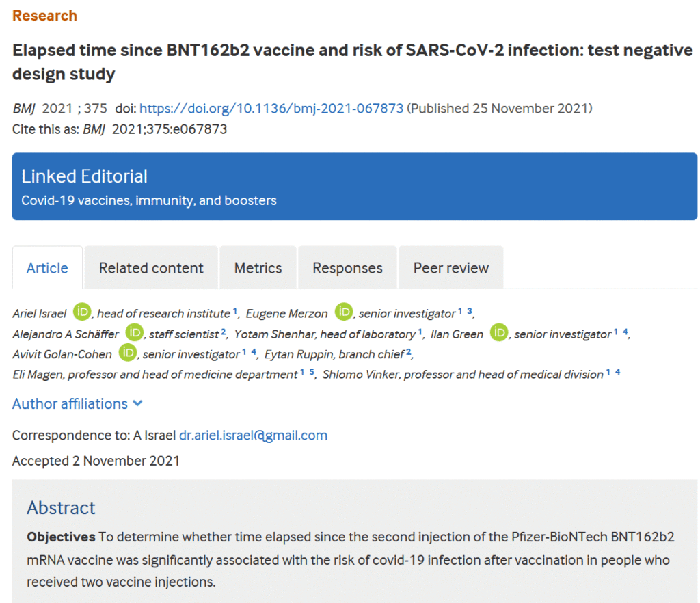
Task: Click affiliation superscript 5 after Eli Magen
Action: point(312,371)
